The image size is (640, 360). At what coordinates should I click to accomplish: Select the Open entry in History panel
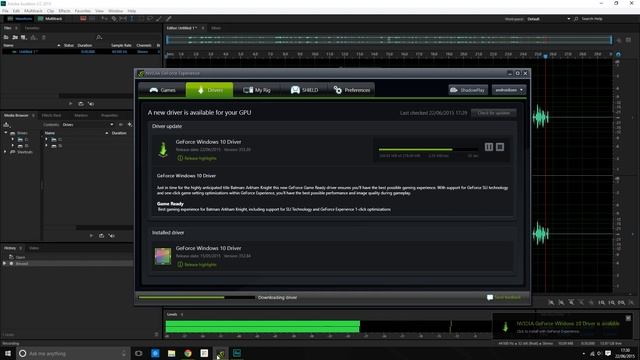[x=20, y=257]
